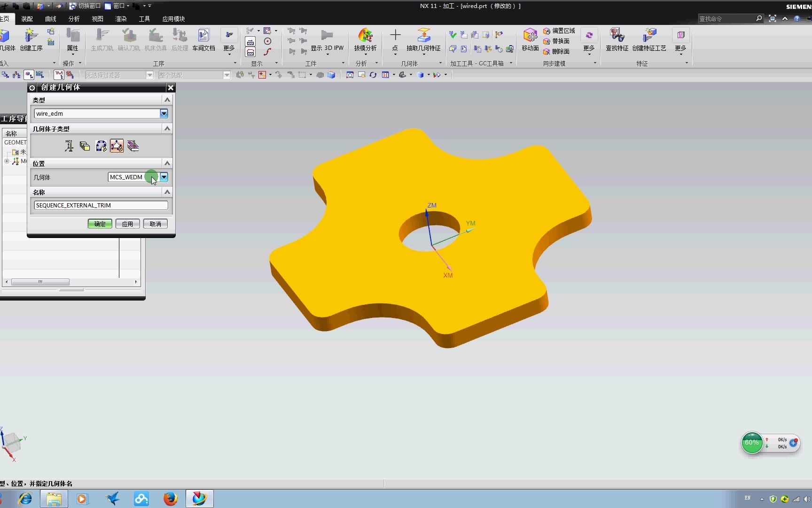Click the 替换面 replace face tool

[556, 41]
